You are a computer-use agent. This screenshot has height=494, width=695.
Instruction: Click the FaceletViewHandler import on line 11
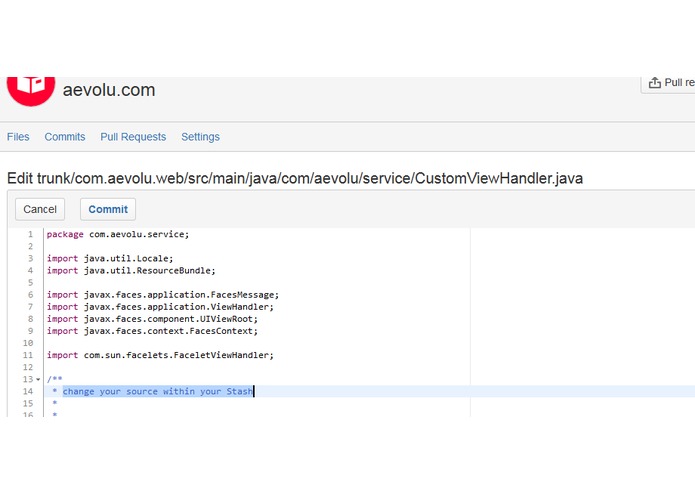[x=160, y=355]
